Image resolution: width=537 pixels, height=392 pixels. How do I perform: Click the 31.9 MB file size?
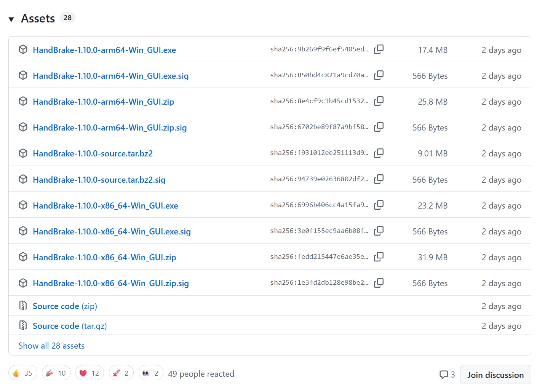point(433,257)
